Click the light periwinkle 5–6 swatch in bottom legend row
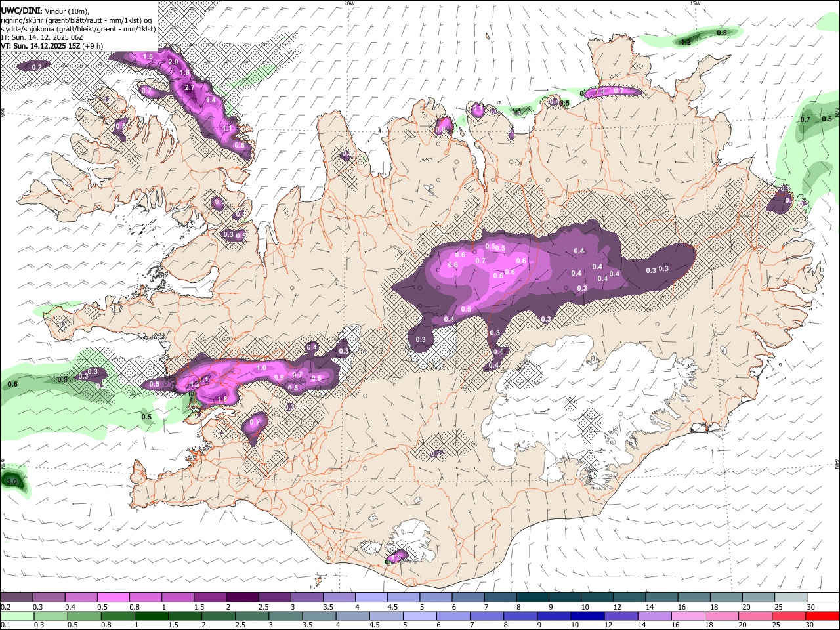The width and height of the screenshot is (840, 630). [419, 616]
